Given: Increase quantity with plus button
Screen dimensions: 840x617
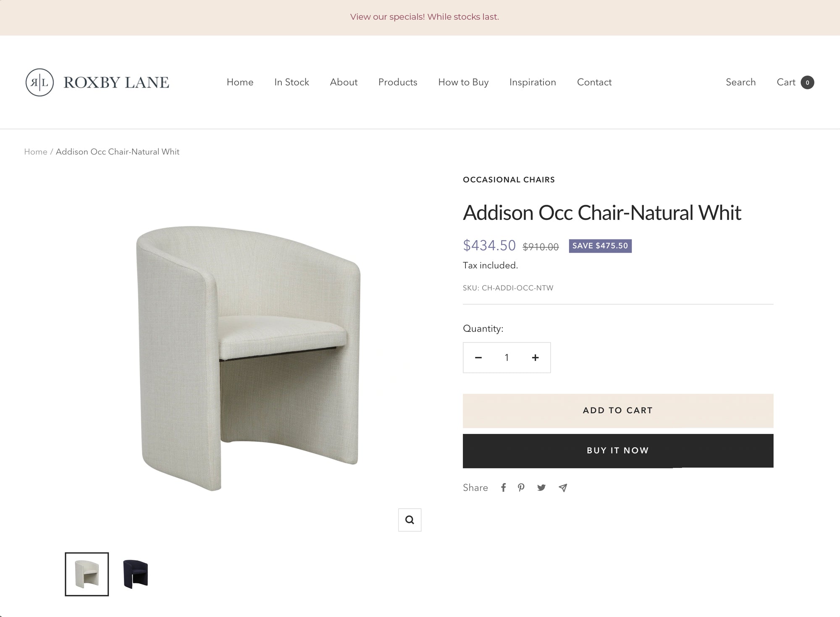Looking at the screenshot, I should pos(535,358).
